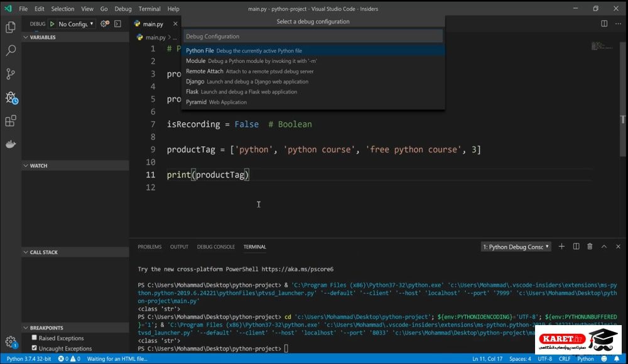Open the Manage gear in activity bar
The width and height of the screenshot is (628, 364).
click(11, 341)
